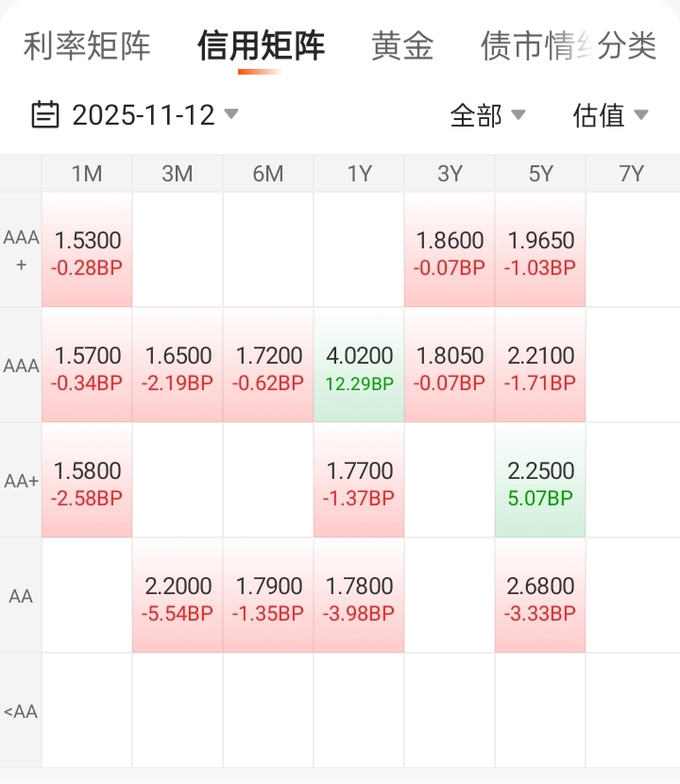Viewport: 680px width, 784px height.
Task: Select the <AA row header
Action: pyautogui.click(x=21, y=711)
